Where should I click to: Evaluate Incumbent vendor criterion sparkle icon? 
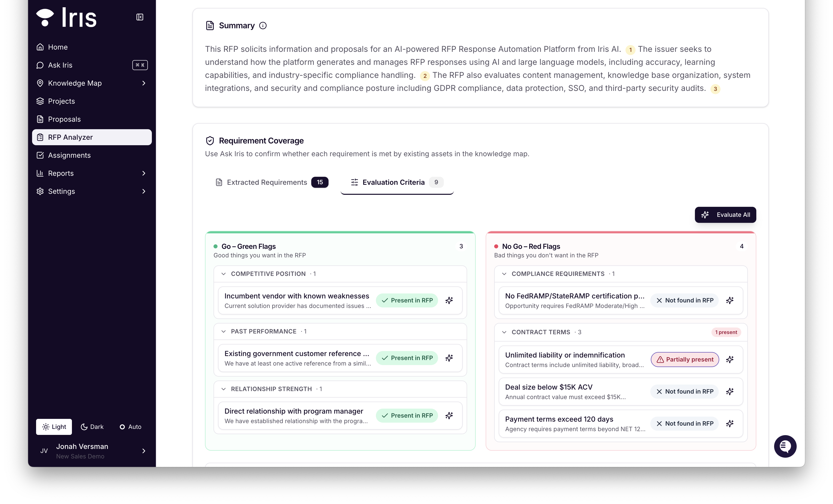[x=449, y=300]
